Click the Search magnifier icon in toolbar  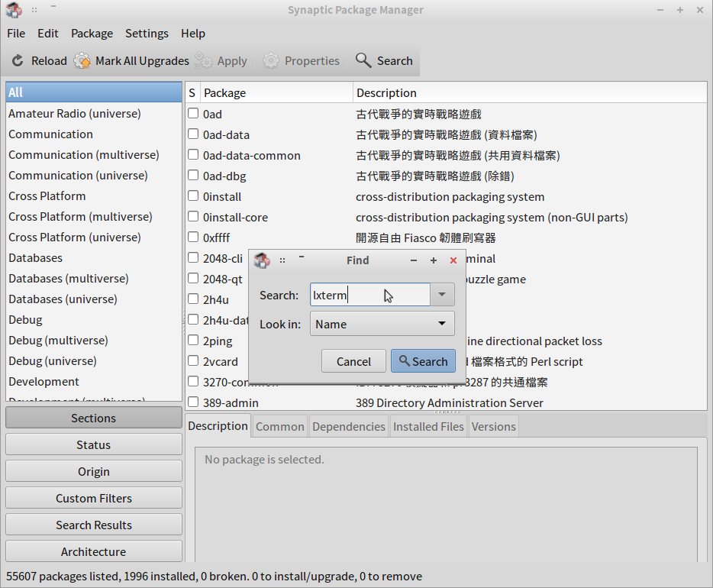point(363,60)
